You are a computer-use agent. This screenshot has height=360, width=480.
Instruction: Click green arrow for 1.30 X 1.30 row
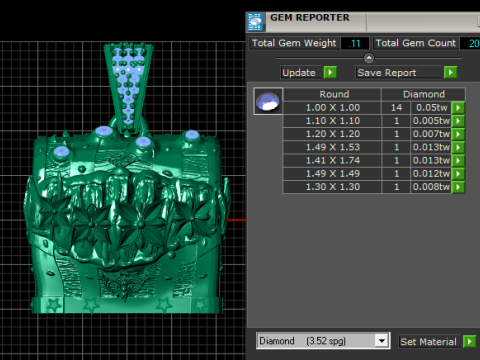coord(458,187)
